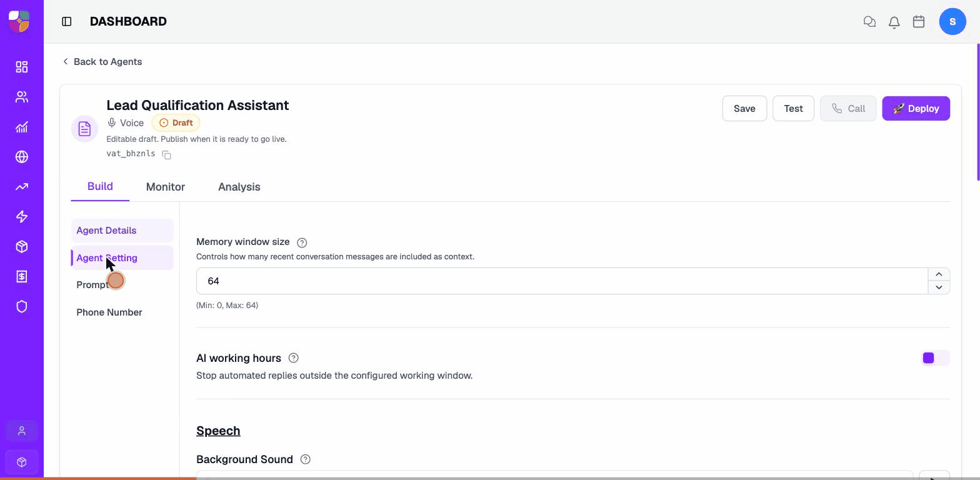Switch to the Monitor tab
The width and height of the screenshot is (980, 480).
tap(166, 187)
